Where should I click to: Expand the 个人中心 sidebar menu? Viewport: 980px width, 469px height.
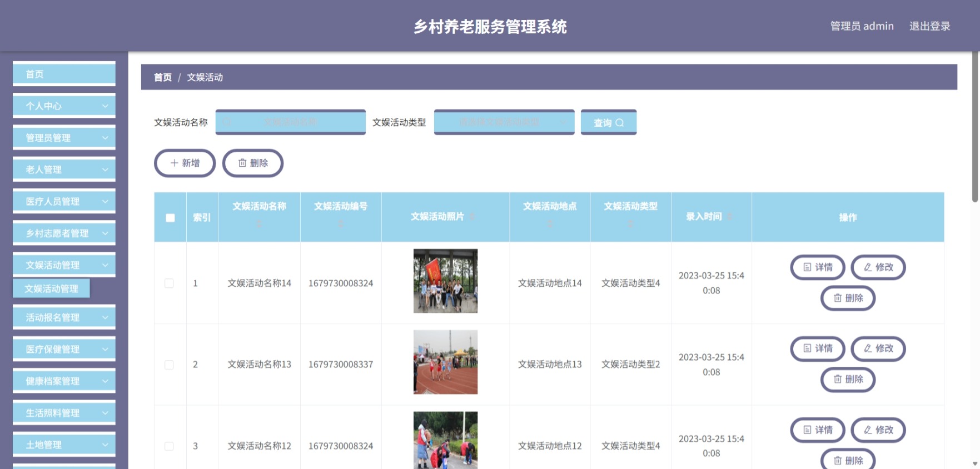[64, 106]
